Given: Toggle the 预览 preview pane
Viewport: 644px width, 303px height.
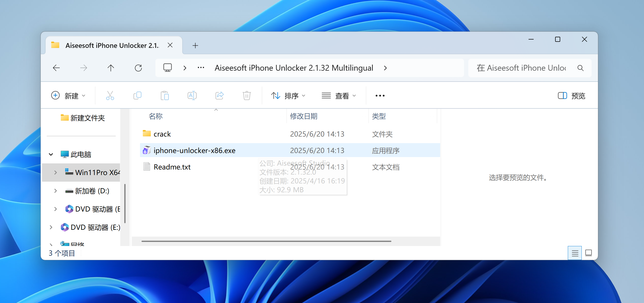Looking at the screenshot, I should tap(571, 96).
